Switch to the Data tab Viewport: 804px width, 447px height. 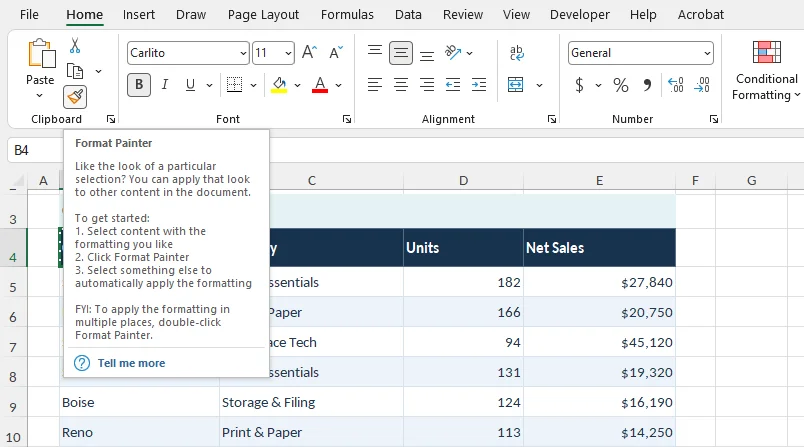pos(408,14)
